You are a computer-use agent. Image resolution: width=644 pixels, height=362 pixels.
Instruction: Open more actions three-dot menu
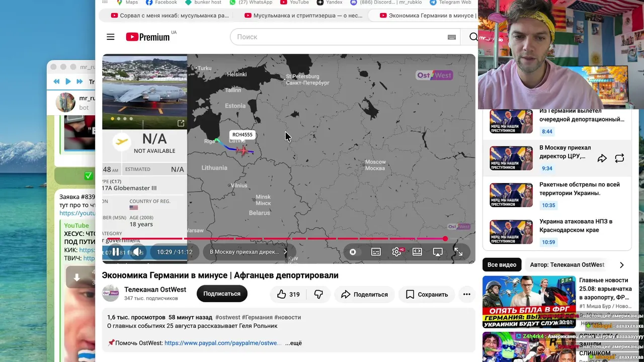pos(467,295)
